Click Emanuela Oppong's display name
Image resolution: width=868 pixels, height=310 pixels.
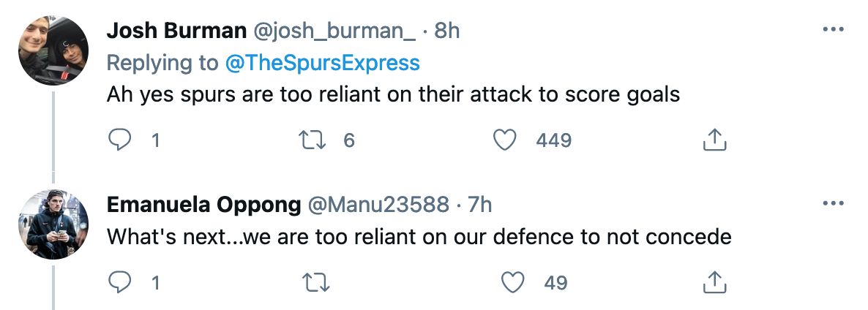pyautogui.click(x=203, y=205)
